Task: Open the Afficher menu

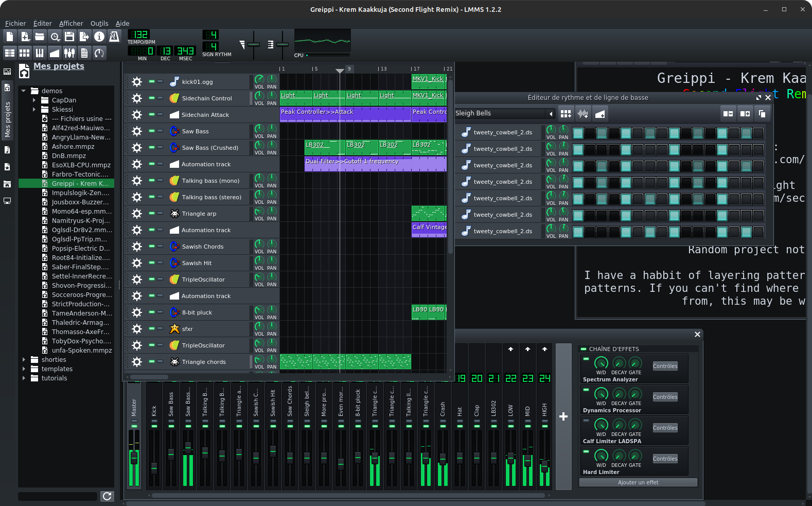Action: [x=71, y=23]
